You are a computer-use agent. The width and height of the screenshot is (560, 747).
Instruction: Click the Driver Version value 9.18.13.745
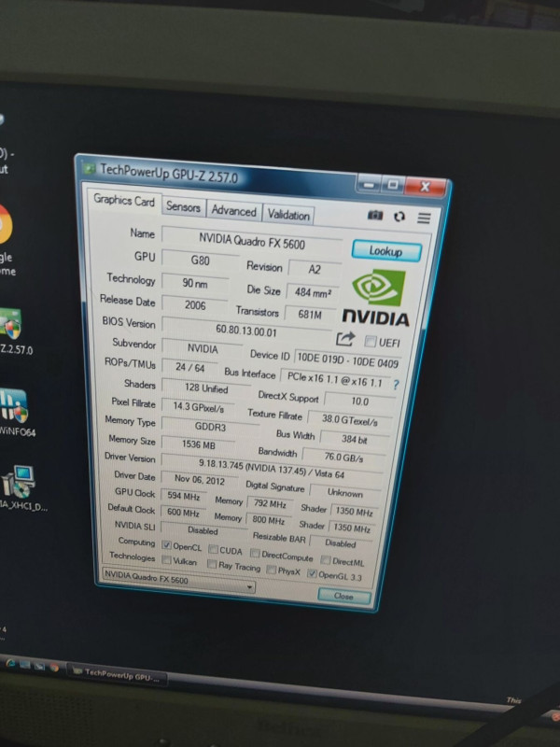(272, 468)
